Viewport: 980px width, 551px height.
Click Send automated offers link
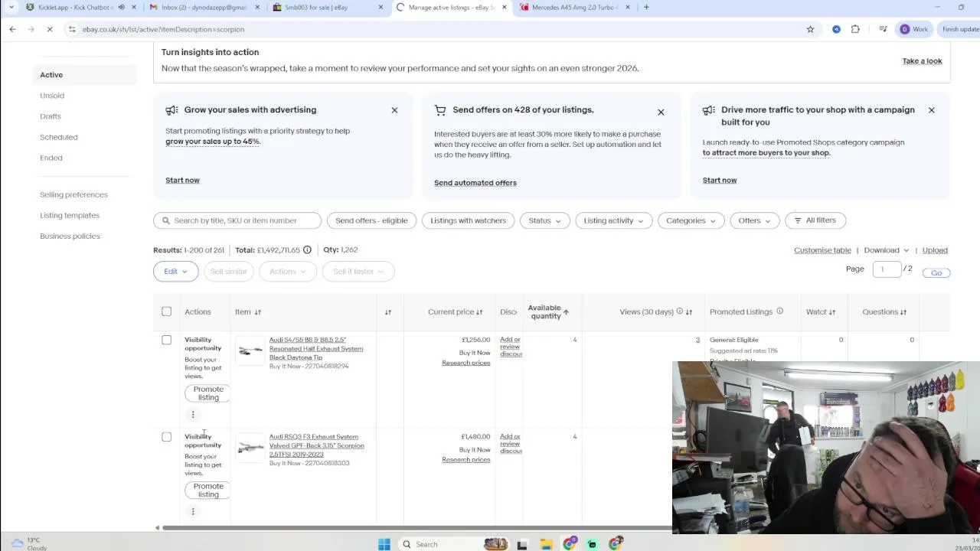click(475, 183)
